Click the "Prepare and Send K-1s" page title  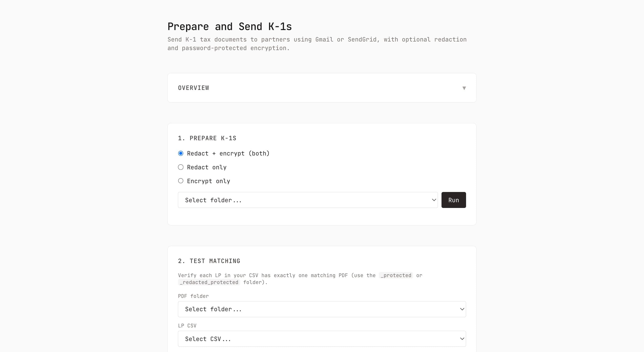(229, 26)
